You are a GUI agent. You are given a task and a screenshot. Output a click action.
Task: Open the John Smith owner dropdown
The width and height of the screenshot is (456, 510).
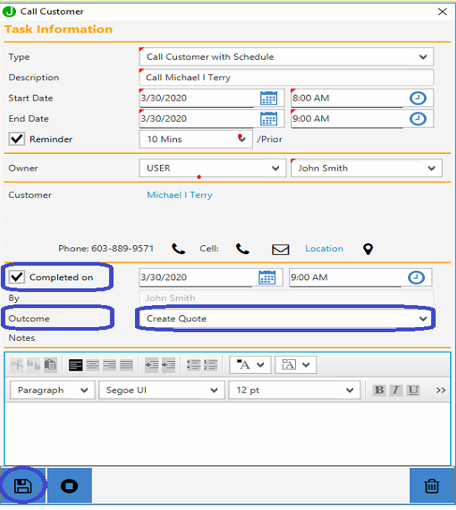(x=366, y=168)
